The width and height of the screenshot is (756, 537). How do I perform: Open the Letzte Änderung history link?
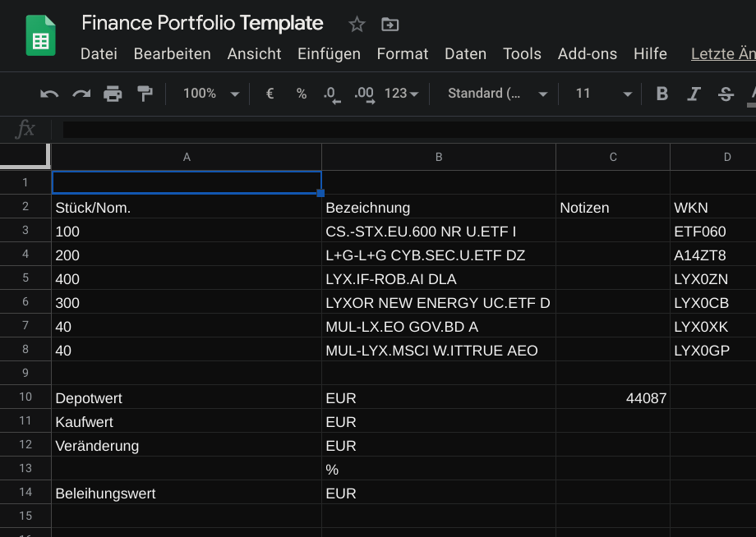723,54
